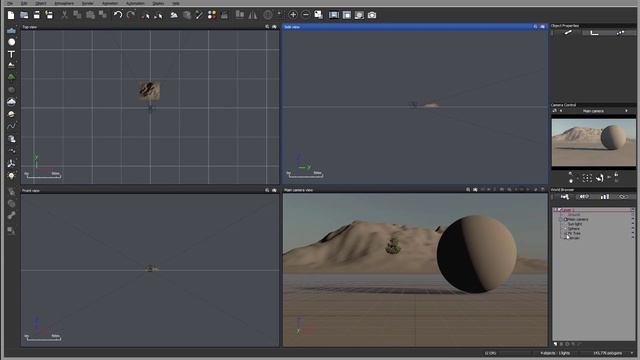The width and height of the screenshot is (640, 360).
Task: Open the Edit menu
Action: [x=24, y=3]
